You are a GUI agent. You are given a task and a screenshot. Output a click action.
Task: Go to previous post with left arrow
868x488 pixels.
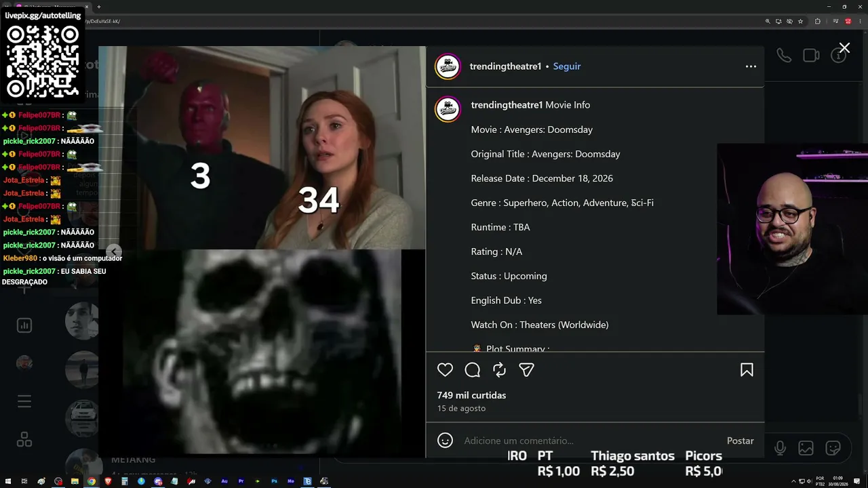tap(113, 252)
